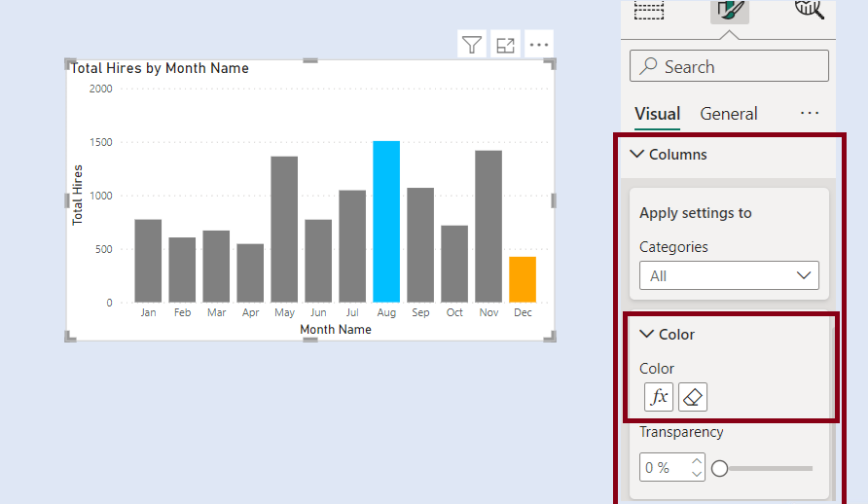
Task: Select the orange Dec bar in chart
Action: (523, 279)
